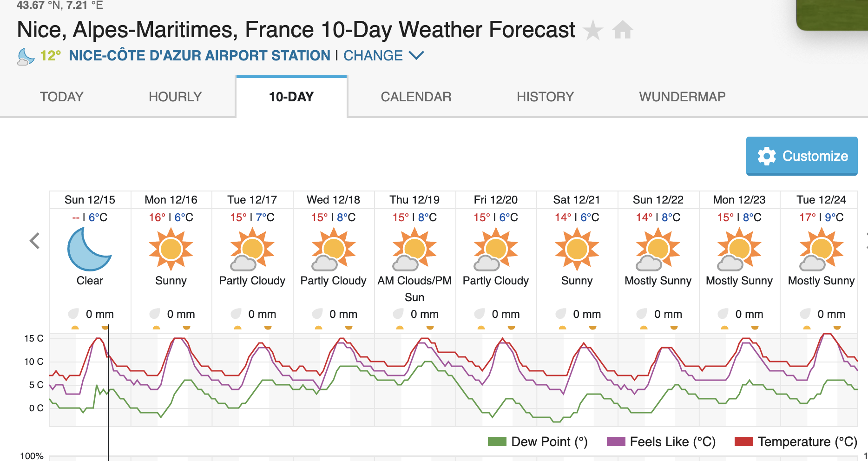The width and height of the screenshot is (868, 461).
Task: Select the Thu 12/19 day column header
Action: 414,200
